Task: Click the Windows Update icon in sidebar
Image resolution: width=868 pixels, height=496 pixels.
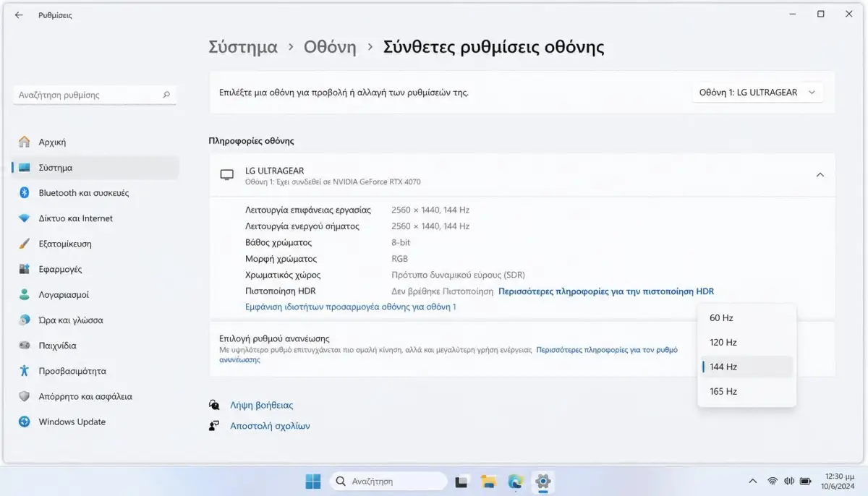Action: (25, 422)
